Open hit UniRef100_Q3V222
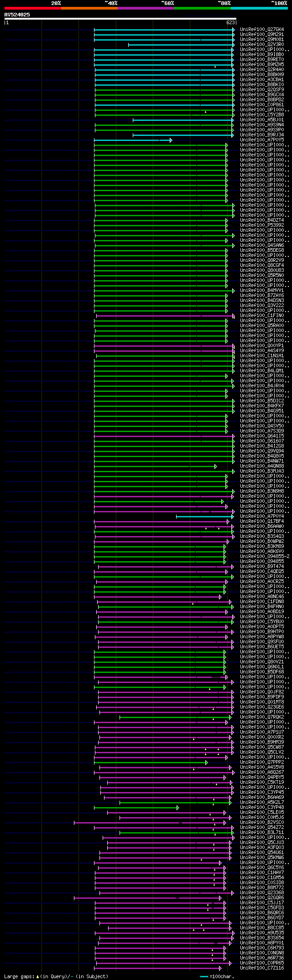The width and height of the screenshot is (292, 980). coord(262,305)
